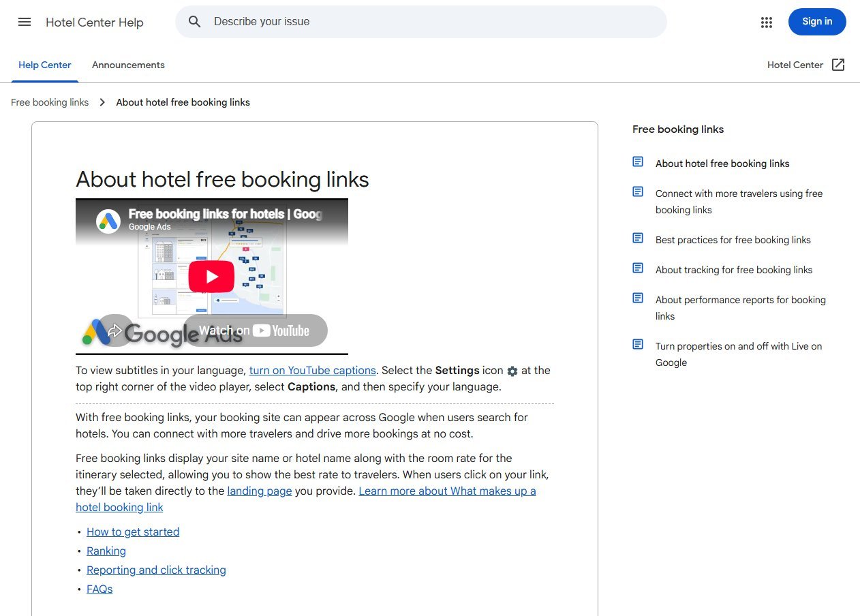
Task: Open the hamburger main menu
Action: (25, 22)
